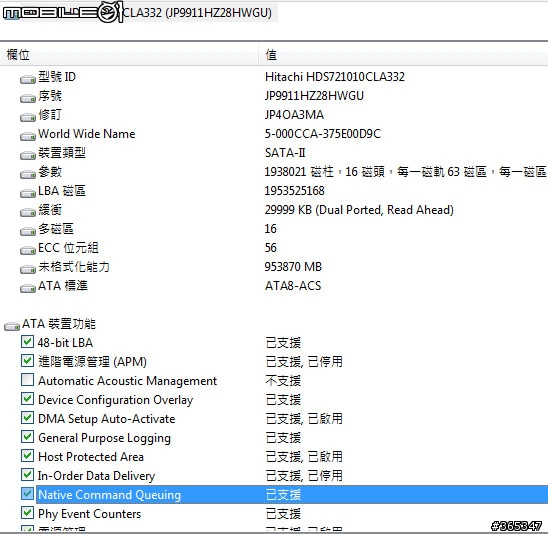
Task: Select the Native Command Queuing highlighted row
Action: click(292, 494)
